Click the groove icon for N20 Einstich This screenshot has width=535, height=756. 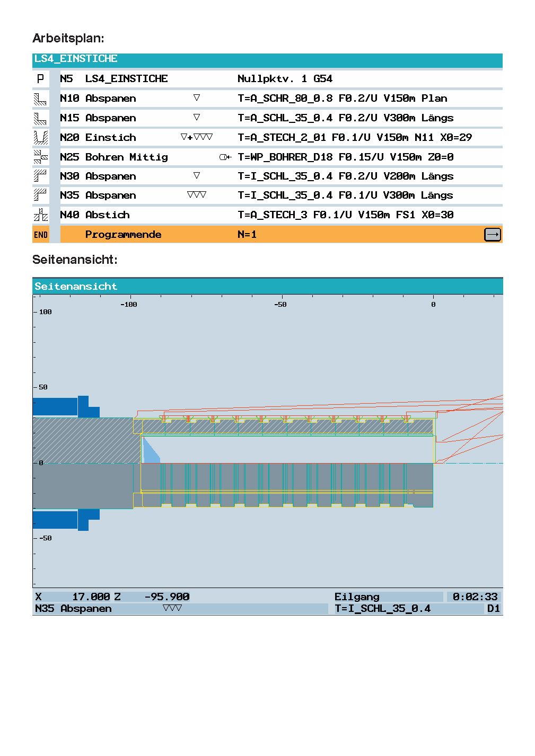pyautogui.click(x=40, y=138)
